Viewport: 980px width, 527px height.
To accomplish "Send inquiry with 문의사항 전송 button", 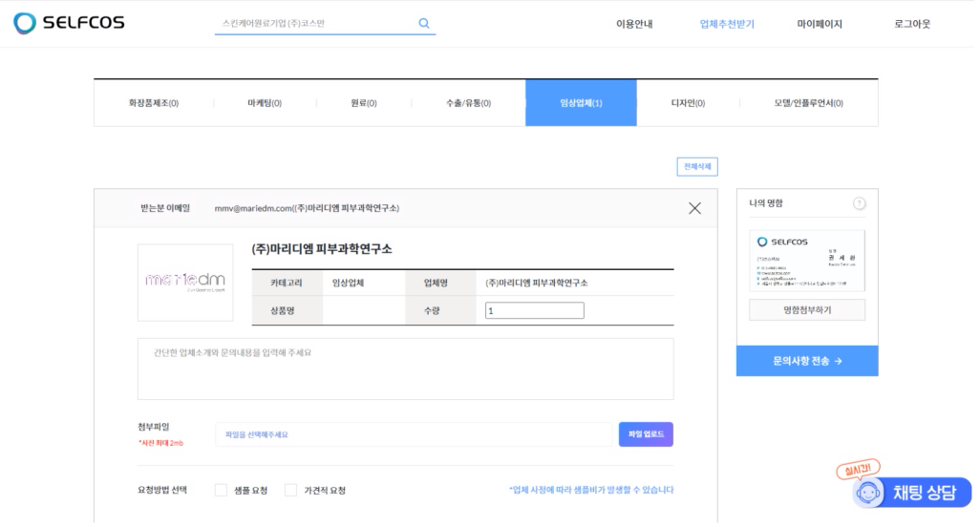I will click(x=807, y=361).
